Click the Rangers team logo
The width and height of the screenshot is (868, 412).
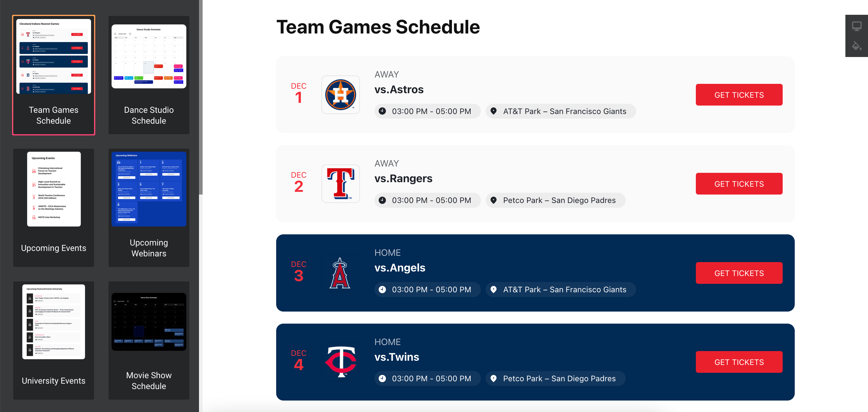pos(340,184)
